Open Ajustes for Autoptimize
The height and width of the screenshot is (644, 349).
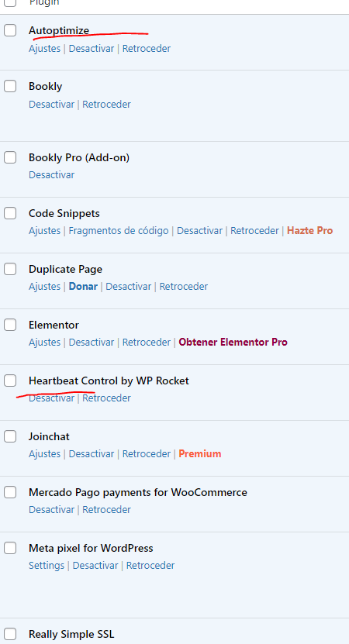pyautogui.click(x=44, y=49)
